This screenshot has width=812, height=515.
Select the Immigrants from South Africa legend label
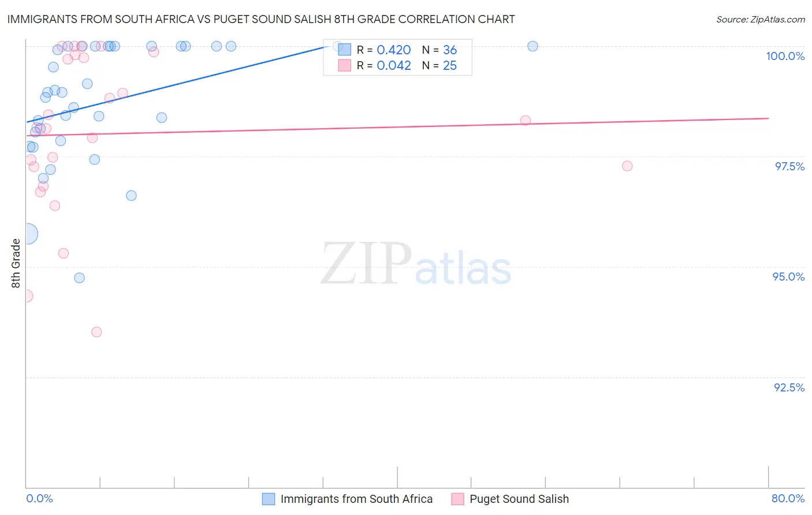(x=356, y=499)
